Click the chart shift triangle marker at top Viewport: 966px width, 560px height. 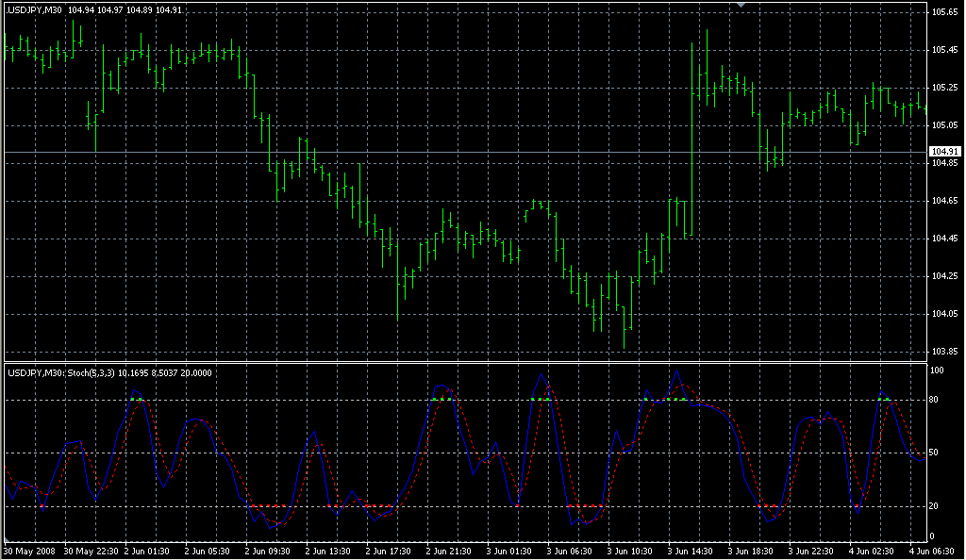741,5
